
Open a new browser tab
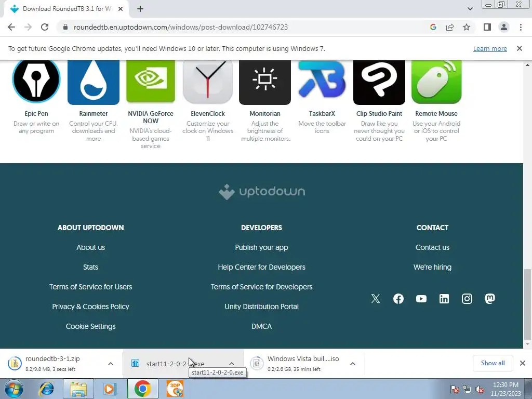pyautogui.click(x=140, y=9)
